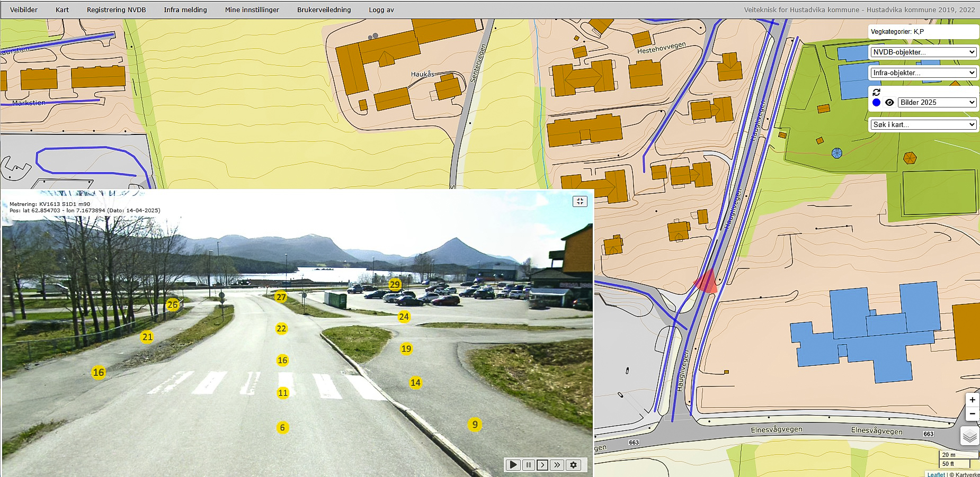Click the blue color circle swatch
This screenshot has width=980, height=477.
point(876,103)
